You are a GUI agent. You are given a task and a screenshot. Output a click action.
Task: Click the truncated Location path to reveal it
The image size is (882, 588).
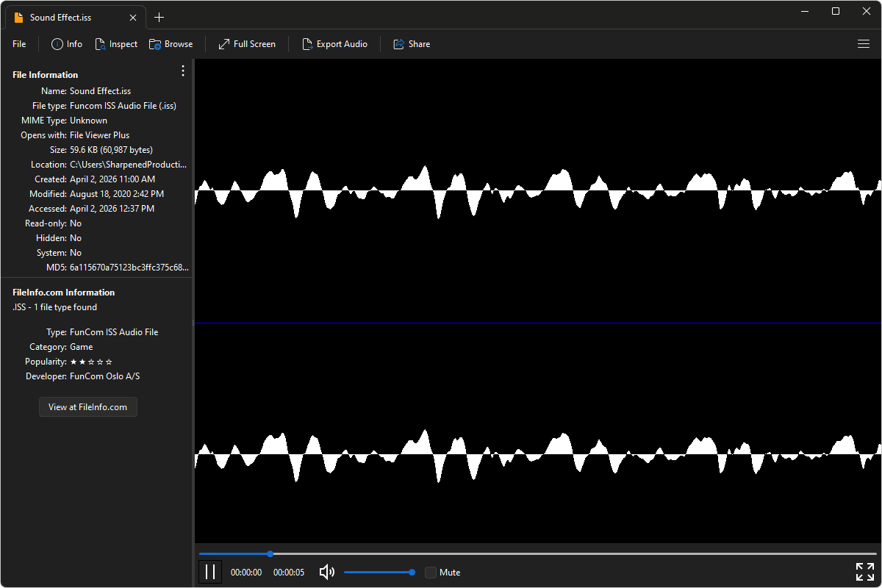click(x=129, y=164)
